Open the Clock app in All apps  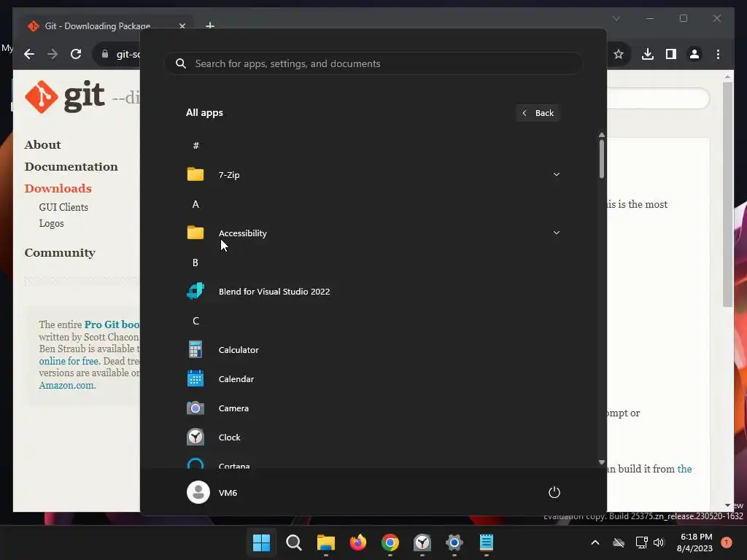click(373, 437)
